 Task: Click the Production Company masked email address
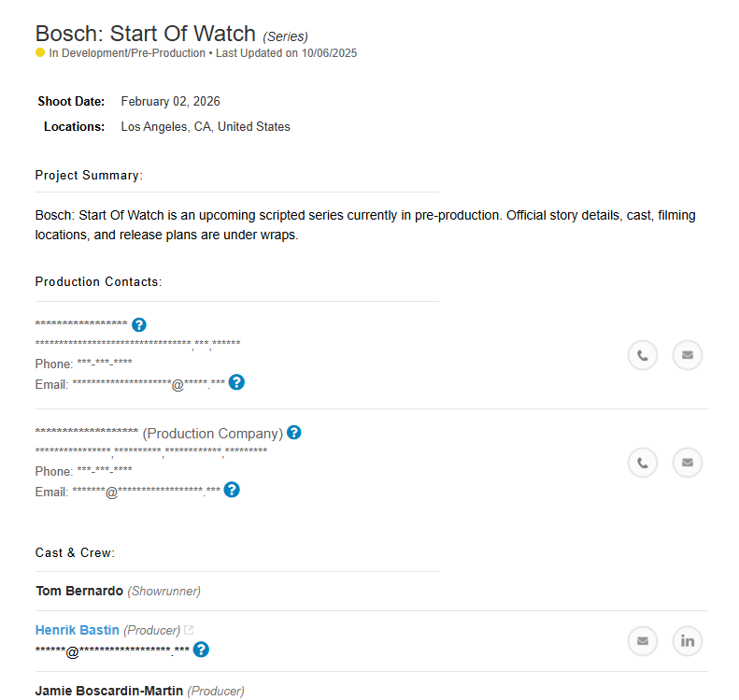[x=147, y=492]
